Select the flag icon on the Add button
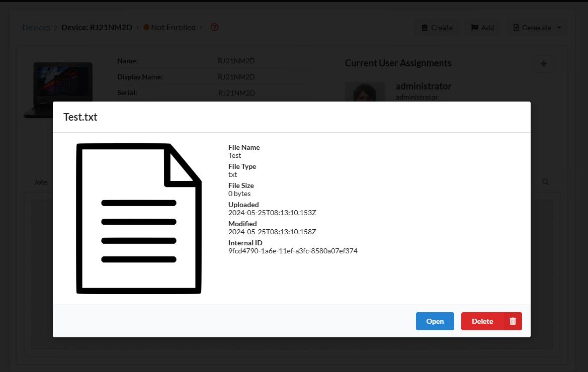 475,28
